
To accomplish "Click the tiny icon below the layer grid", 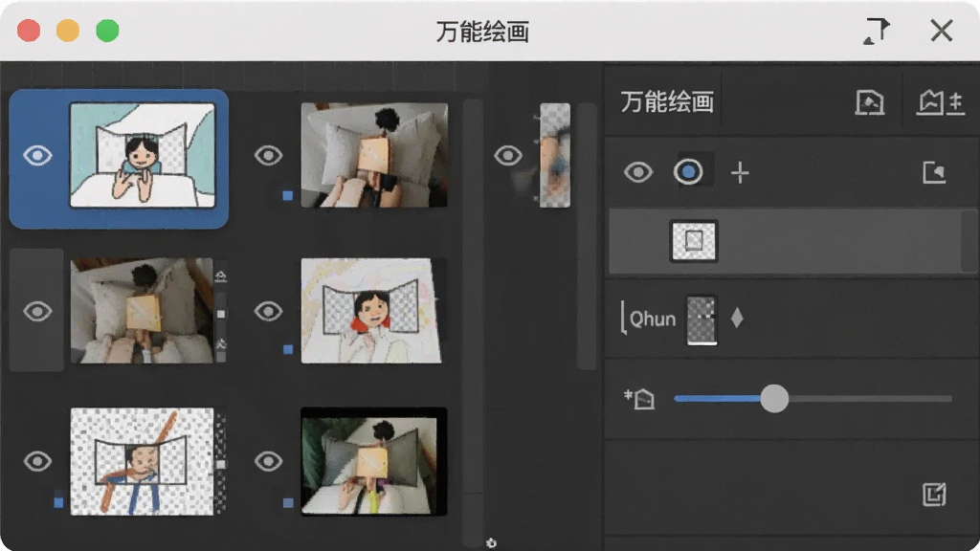I will tap(491, 543).
